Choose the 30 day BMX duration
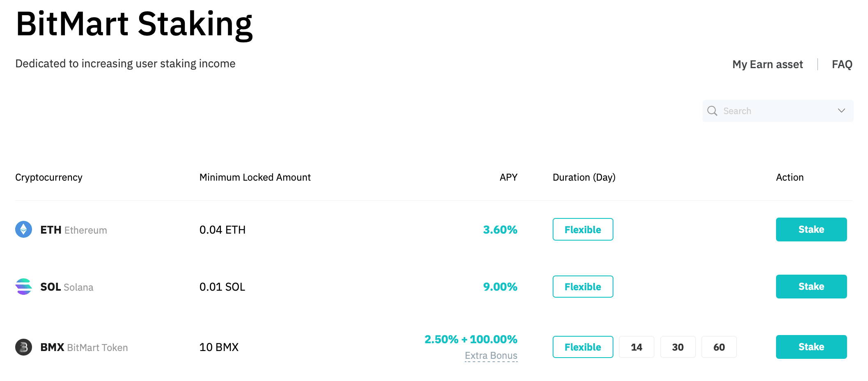Viewport: 868px width, 381px height. point(678,347)
